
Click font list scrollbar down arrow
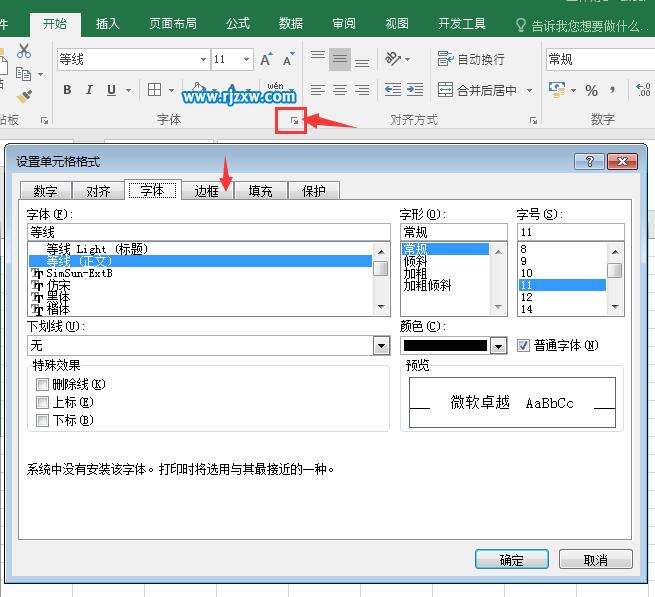[381, 307]
